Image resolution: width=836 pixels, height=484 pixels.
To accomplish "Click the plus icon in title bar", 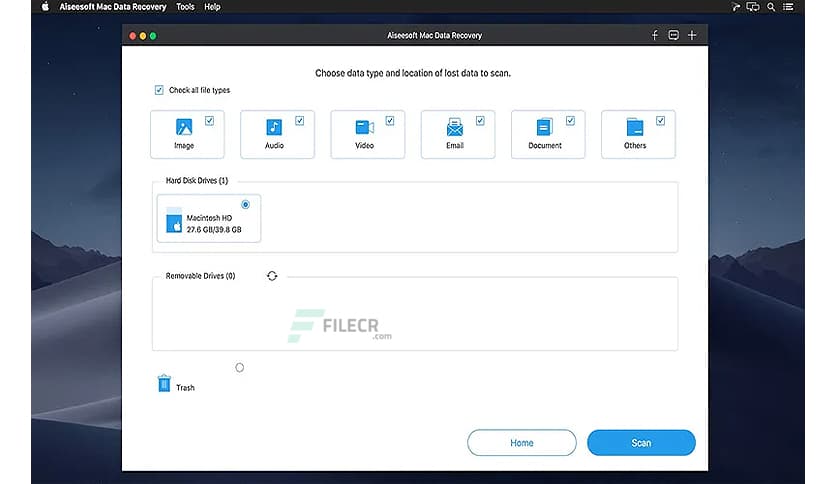I will tap(692, 35).
